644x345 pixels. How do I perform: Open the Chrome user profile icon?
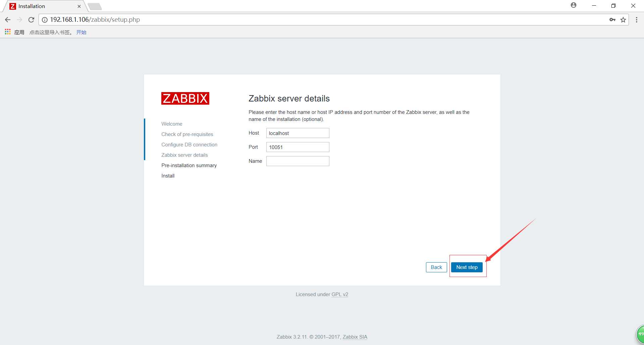[x=574, y=5]
